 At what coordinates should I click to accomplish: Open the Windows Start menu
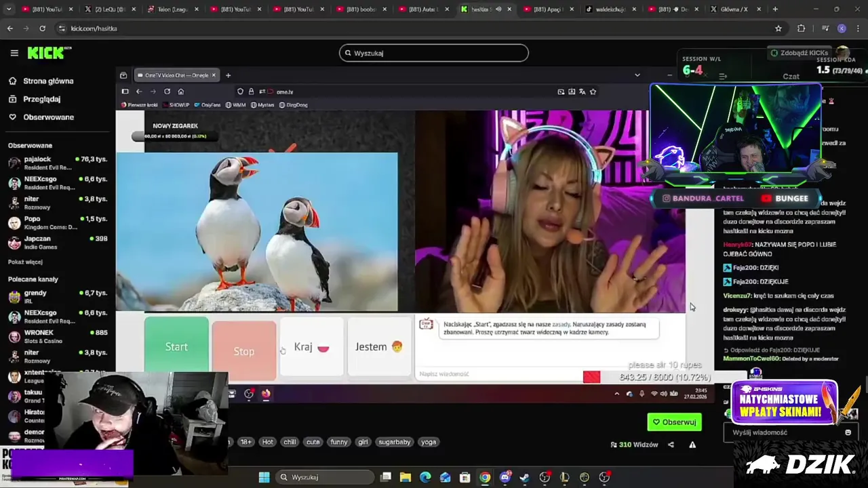point(264,477)
